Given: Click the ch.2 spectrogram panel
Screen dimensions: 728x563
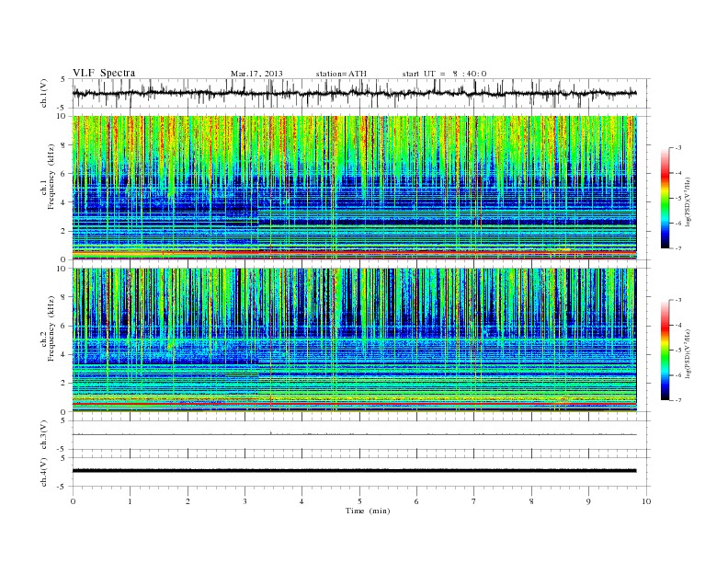Looking at the screenshot, I should coord(354,339).
